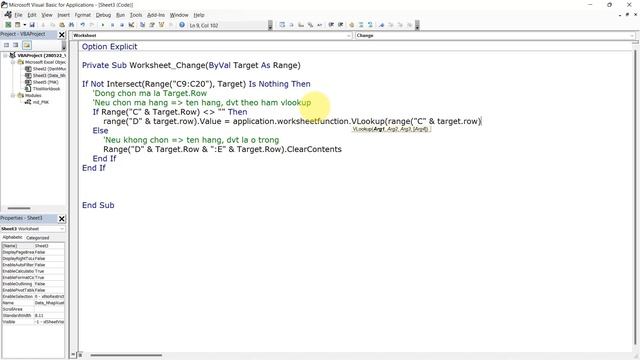Open the File menu
The height and width of the screenshot is (360, 640).
(x=18, y=15)
